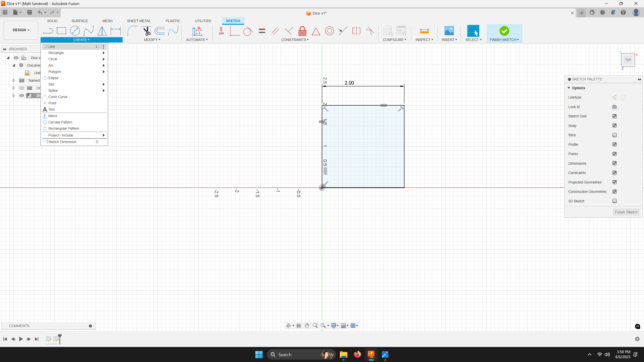Toggle the Points checkbox
The image size is (644, 362).
(614, 154)
